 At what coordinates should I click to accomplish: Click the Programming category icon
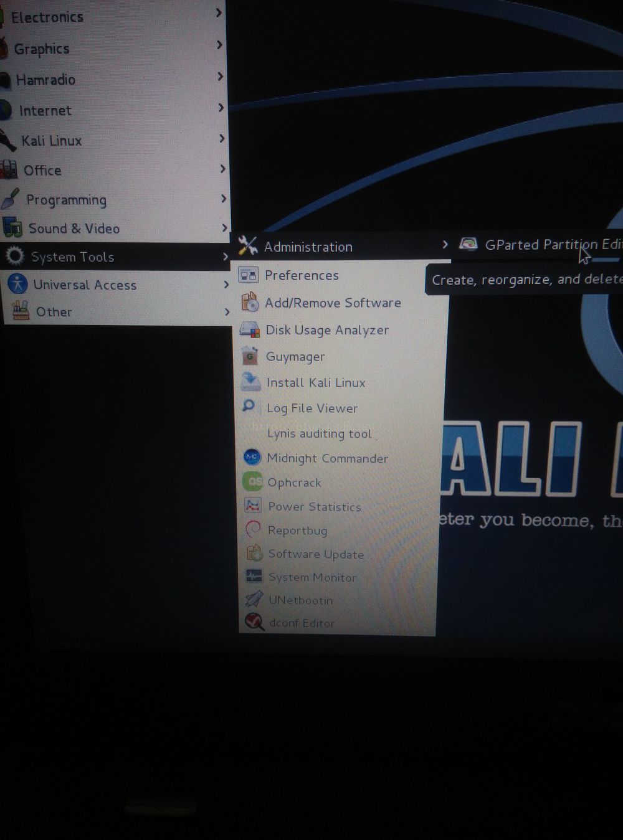click(x=10, y=199)
